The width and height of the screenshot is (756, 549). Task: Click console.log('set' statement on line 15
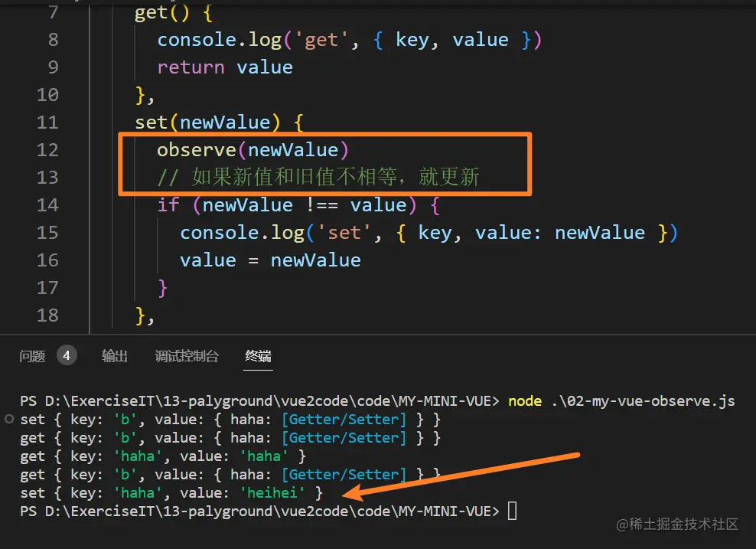(x=429, y=233)
